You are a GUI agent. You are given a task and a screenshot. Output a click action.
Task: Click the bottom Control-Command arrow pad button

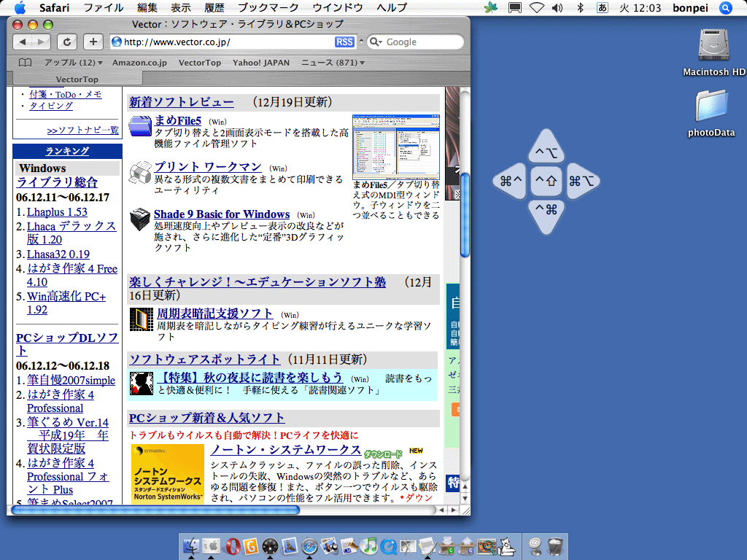546,217
